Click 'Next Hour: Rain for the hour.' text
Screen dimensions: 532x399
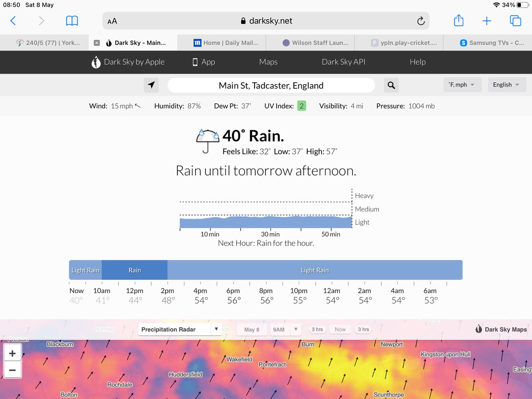pos(266,243)
